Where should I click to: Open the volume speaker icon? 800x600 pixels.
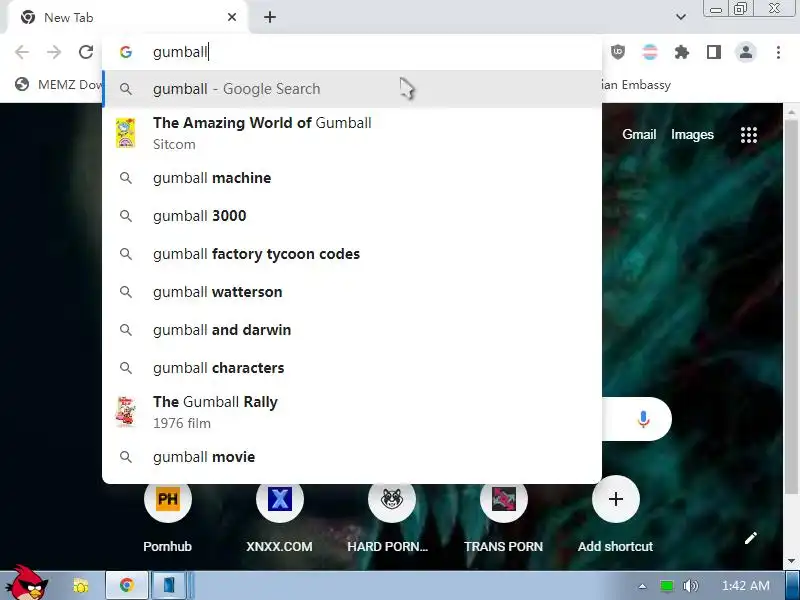point(690,586)
